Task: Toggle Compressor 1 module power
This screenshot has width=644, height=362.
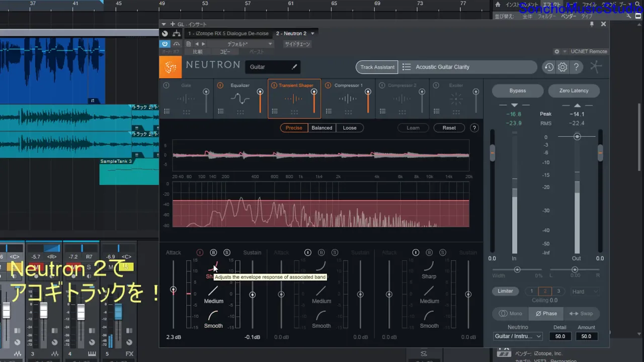Action: coord(328,85)
